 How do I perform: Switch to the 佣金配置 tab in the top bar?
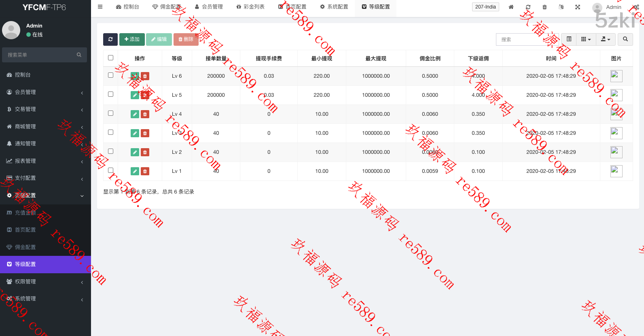(167, 7)
